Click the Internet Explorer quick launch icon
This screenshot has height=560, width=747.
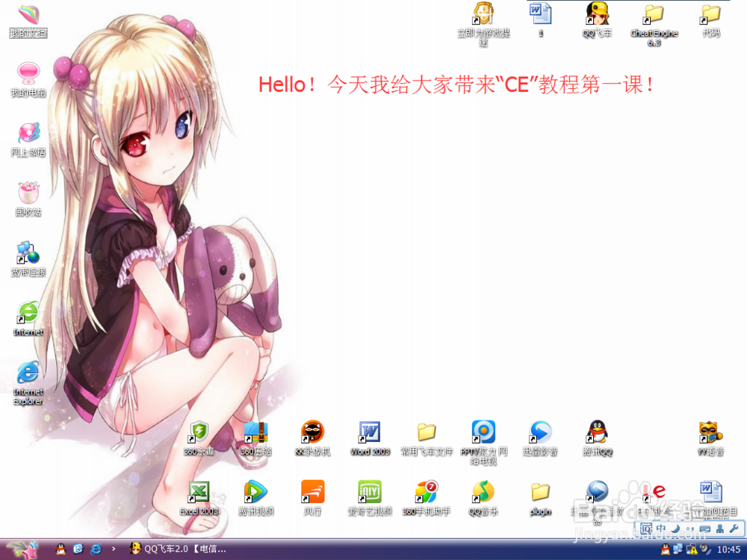tap(96, 549)
